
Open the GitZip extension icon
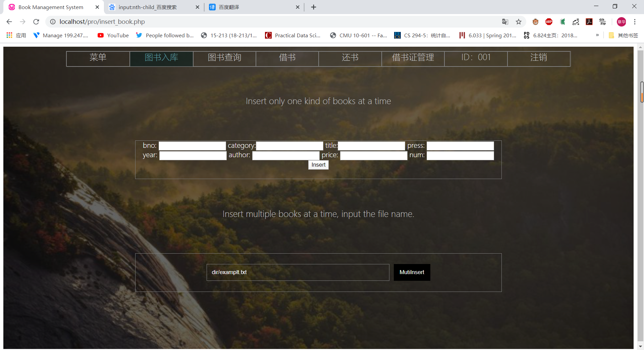pyautogui.click(x=603, y=22)
